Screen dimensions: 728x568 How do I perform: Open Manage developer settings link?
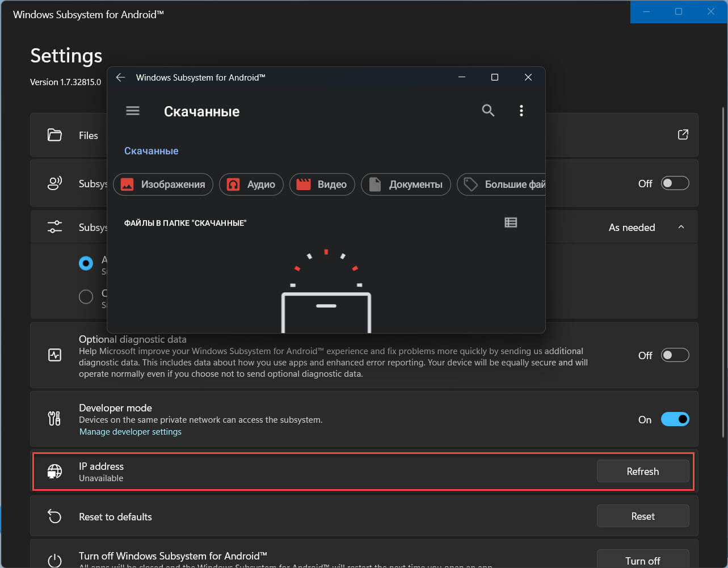coord(131,432)
